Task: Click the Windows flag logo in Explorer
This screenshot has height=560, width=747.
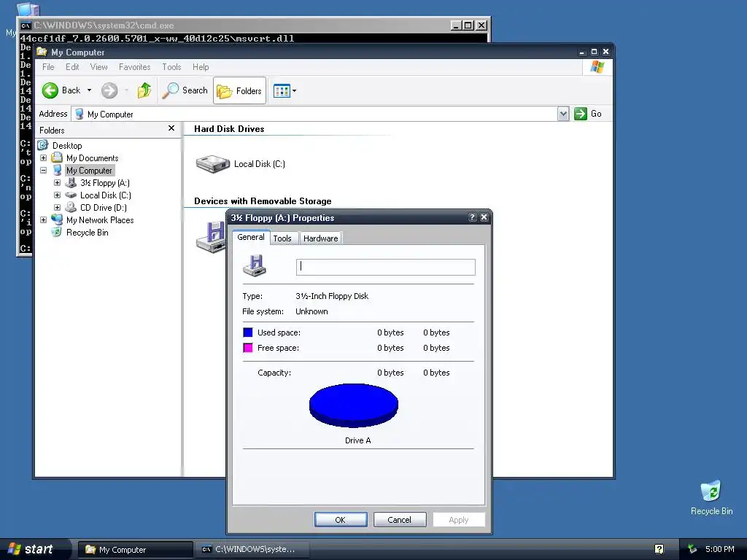Action: coord(597,67)
